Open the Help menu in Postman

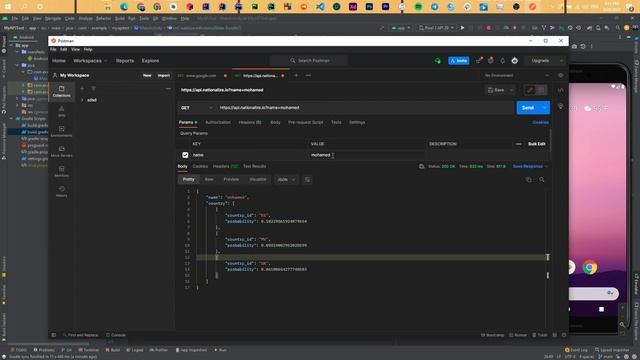(88, 49)
